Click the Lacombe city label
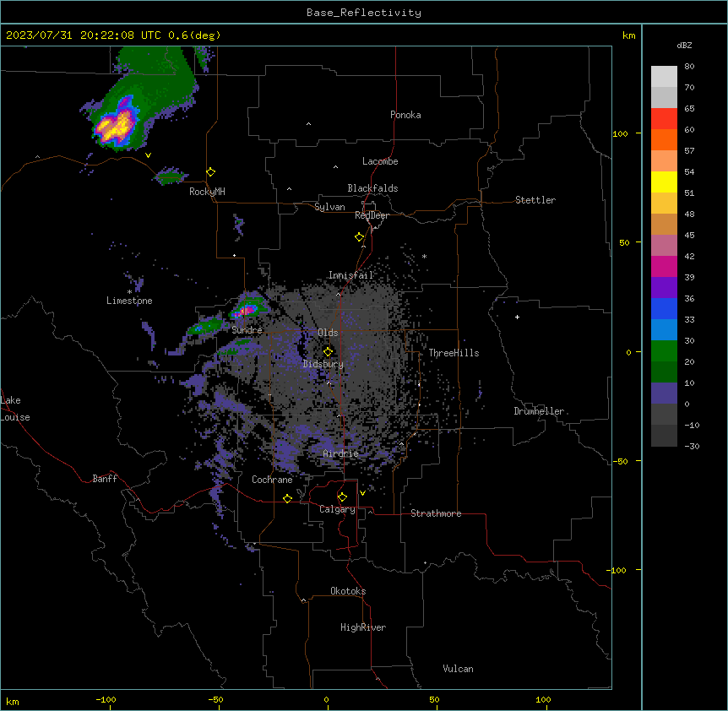 pos(380,161)
